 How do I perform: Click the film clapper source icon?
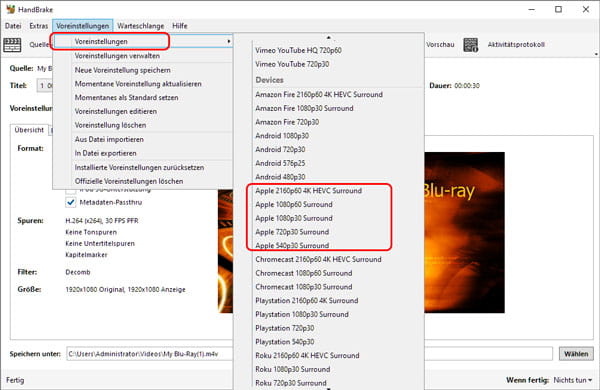[12, 45]
